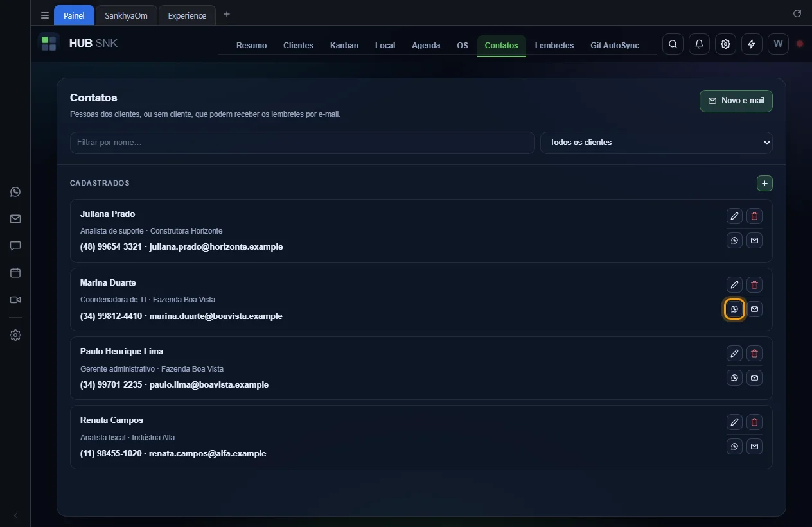Viewport: 812px width, 527px height.
Task: Click Gerente administrativo · Fazenda Boa Vista text
Action: (x=152, y=369)
